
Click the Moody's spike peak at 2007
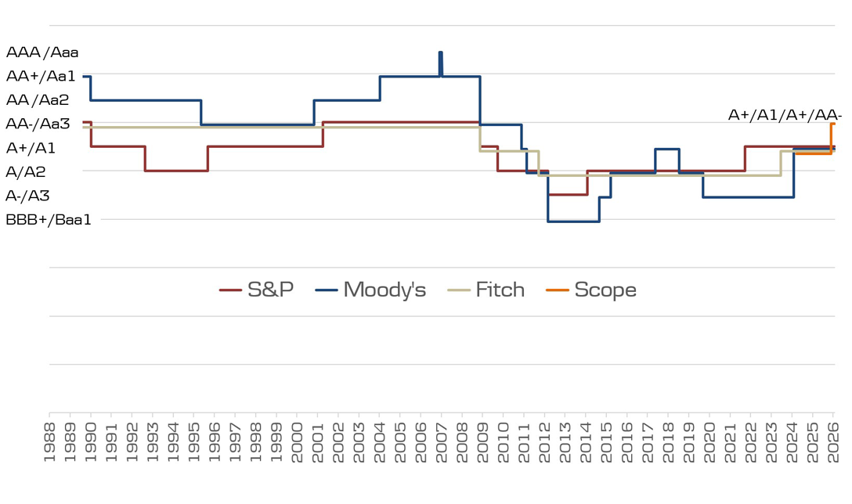click(x=441, y=52)
